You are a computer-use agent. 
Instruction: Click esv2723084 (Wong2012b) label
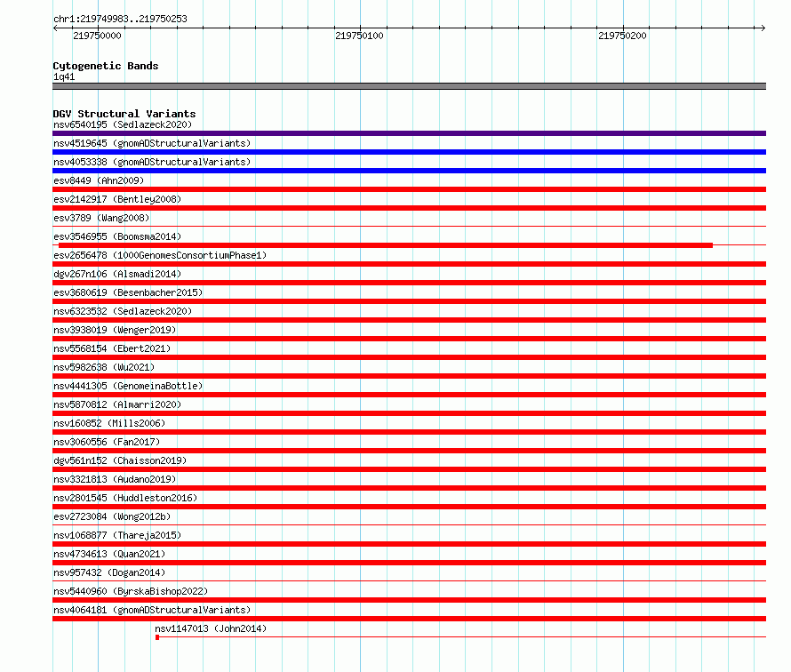[112, 516]
